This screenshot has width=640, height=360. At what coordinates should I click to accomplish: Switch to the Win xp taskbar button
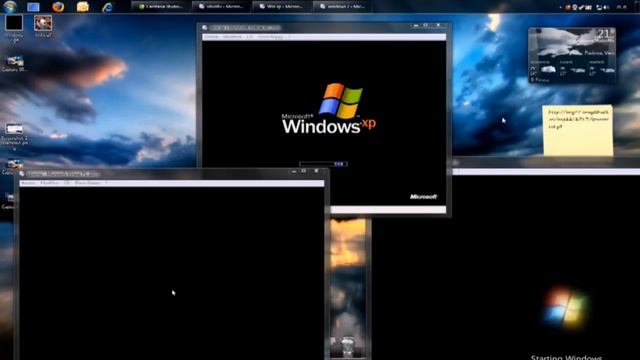click(x=282, y=6)
